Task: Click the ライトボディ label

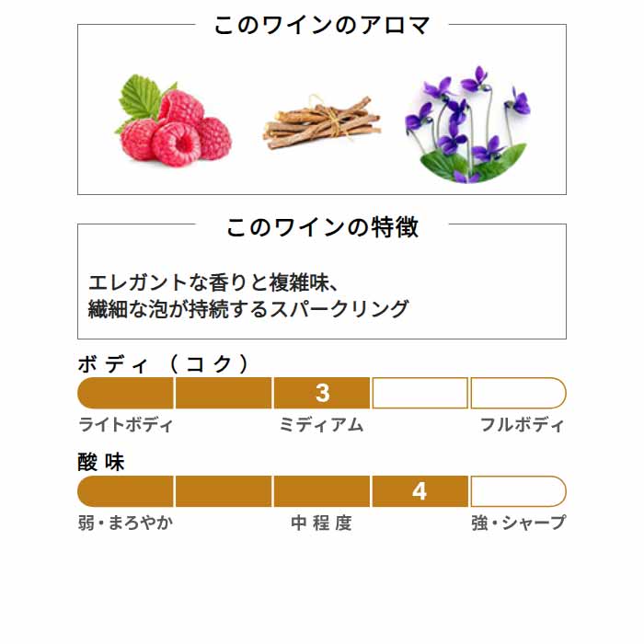Action: coord(126,425)
